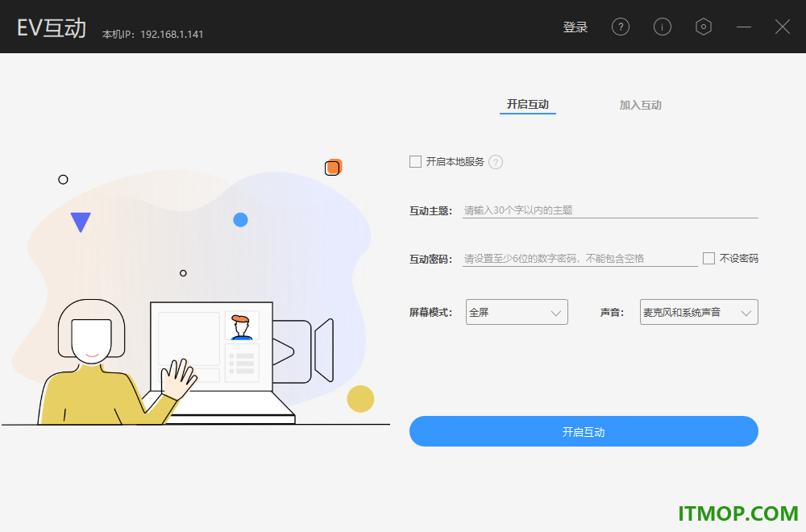Open the hexagon settings icon
Viewport: 806px width, 532px height.
[703, 27]
